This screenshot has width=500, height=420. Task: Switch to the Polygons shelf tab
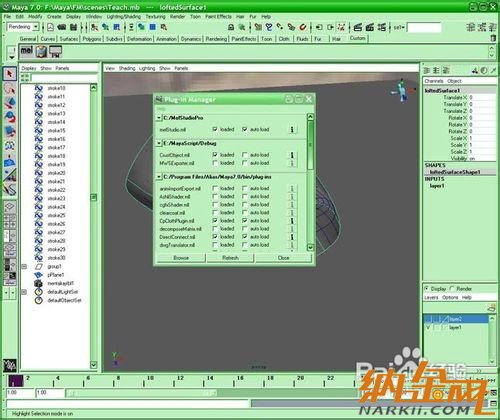(92, 39)
